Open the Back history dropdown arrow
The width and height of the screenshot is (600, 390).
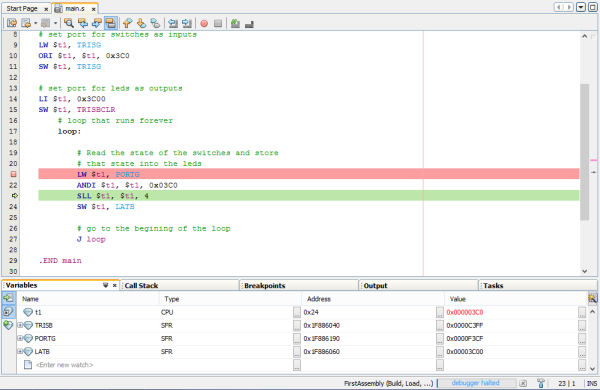click(x=35, y=23)
